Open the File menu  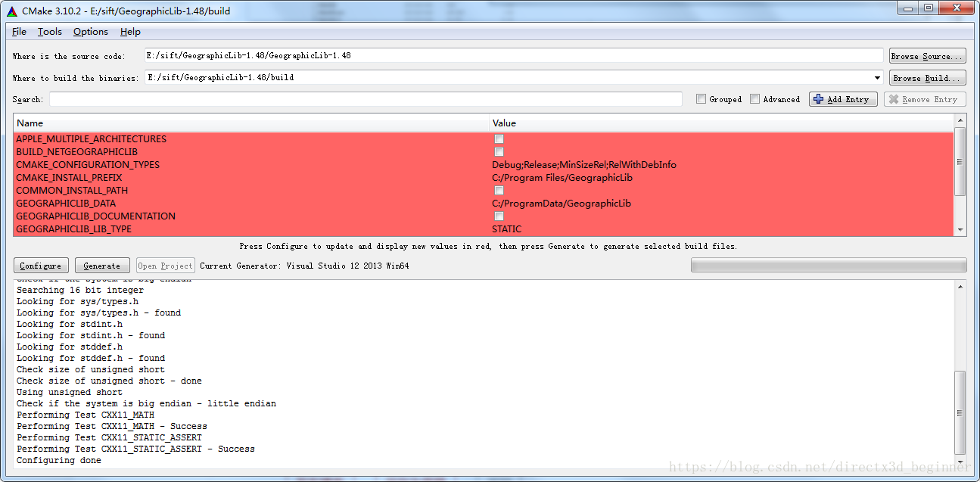click(x=19, y=32)
